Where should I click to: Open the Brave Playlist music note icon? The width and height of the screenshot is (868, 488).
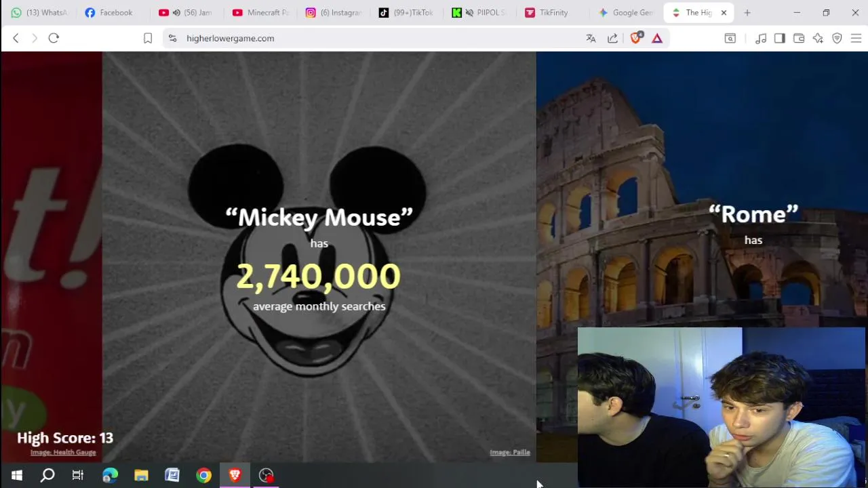point(761,39)
